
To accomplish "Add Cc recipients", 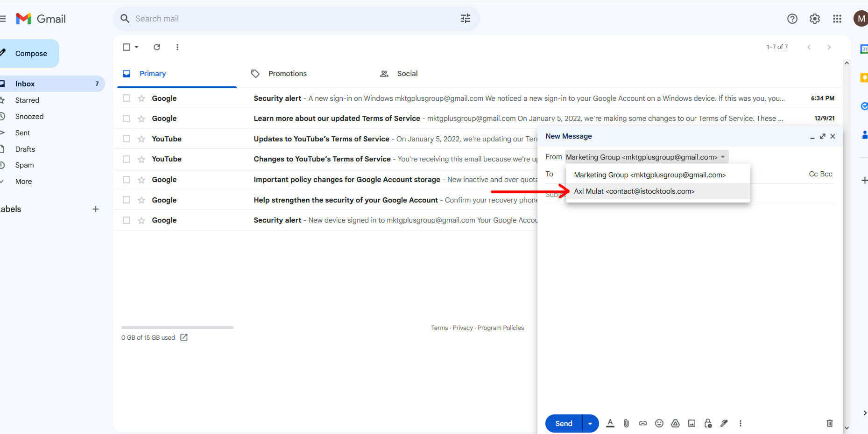I will [x=813, y=174].
